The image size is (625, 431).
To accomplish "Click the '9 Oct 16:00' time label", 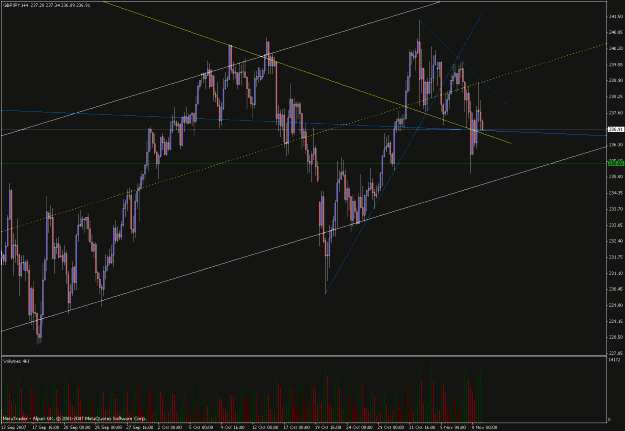I will coord(234,427).
